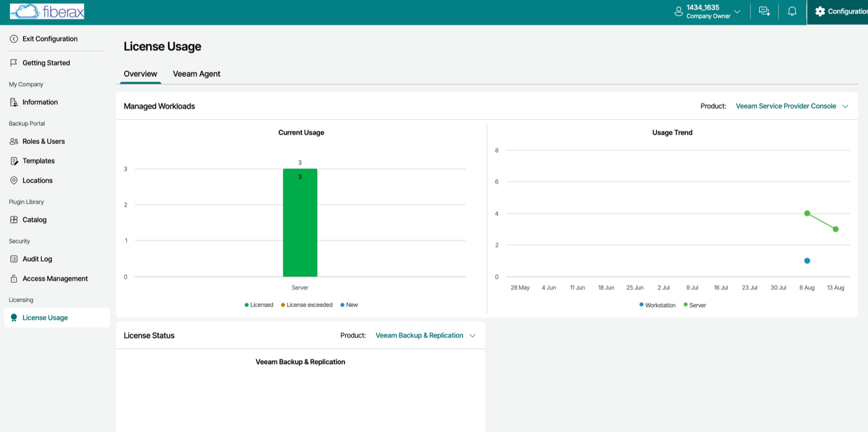Screen dimensions: 868x432
Task: Click the Roles & Users people icon
Action: (x=14, y=141)
